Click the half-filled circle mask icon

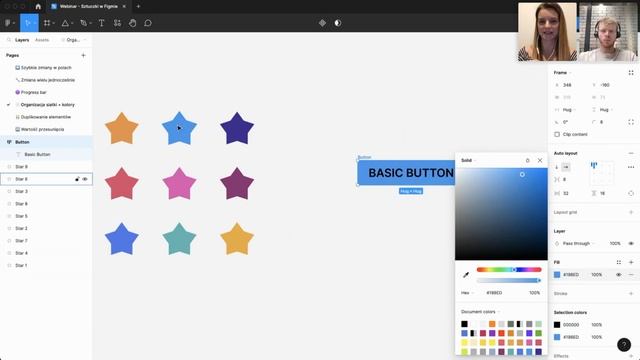tap(338, 23)
